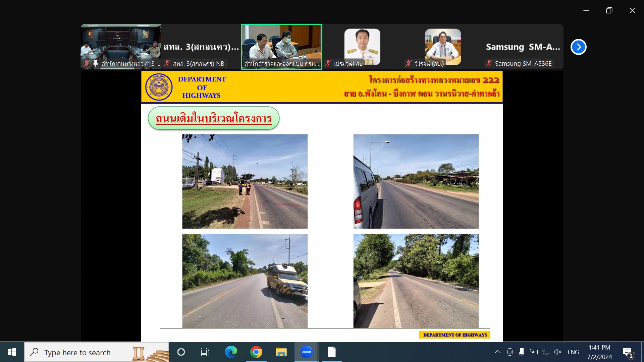Image resolution: width=644 pixels, height=362 pixels.
Task: Expand hidden system tray icons chevron
Action: (498, 352)
